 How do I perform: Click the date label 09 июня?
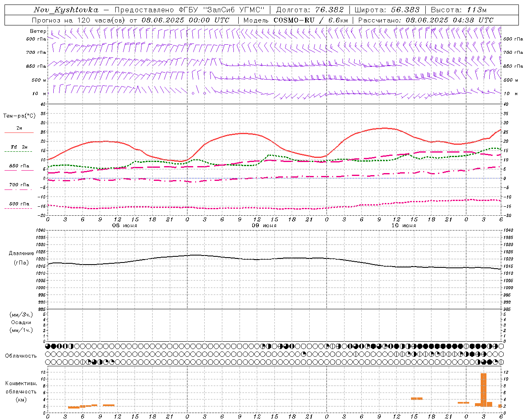click(264, 226)
